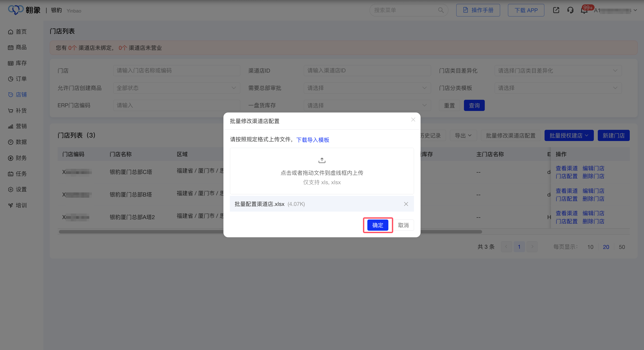Screen dimensions: 644x350
Task: Open the external link icon in the top bar
Action: tap(556, 10)
